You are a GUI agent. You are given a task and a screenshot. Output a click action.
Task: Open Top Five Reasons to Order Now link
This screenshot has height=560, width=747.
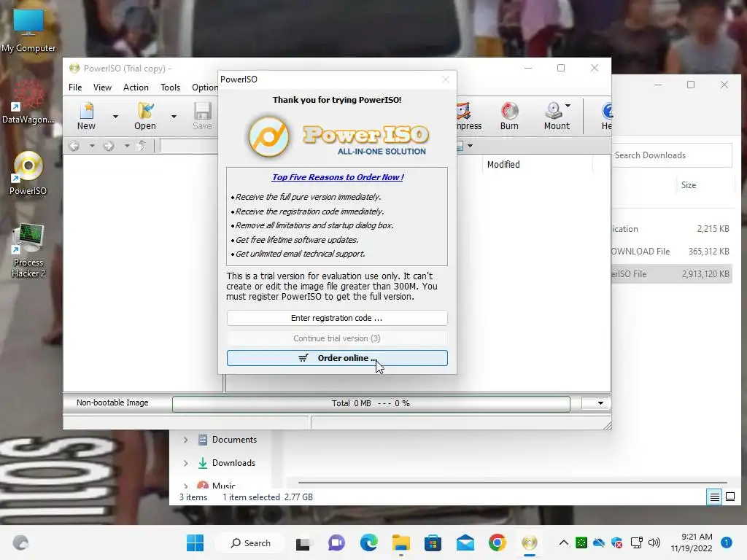pos(338,177)
